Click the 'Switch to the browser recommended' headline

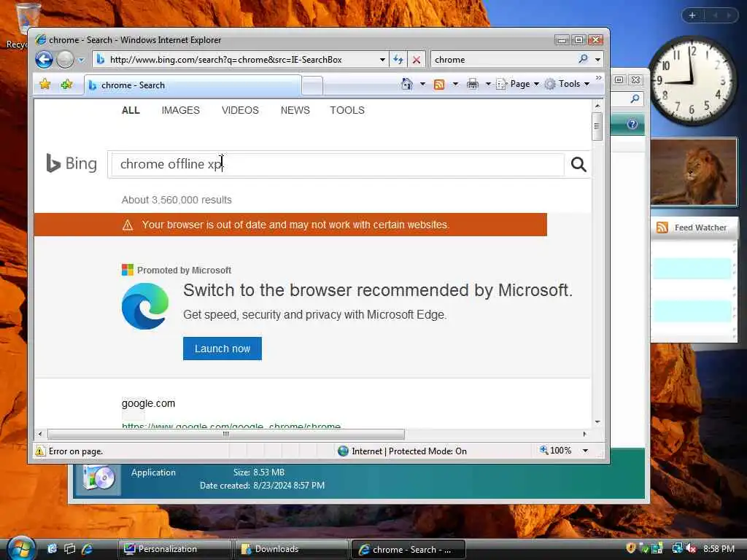coord(378,290)
